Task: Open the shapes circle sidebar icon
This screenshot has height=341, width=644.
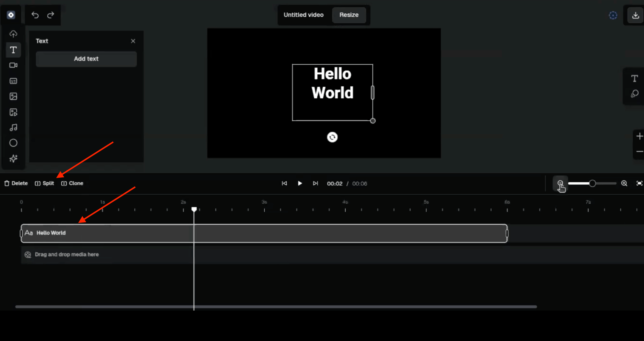Action: pyautogui.click(x=13, y=143)
